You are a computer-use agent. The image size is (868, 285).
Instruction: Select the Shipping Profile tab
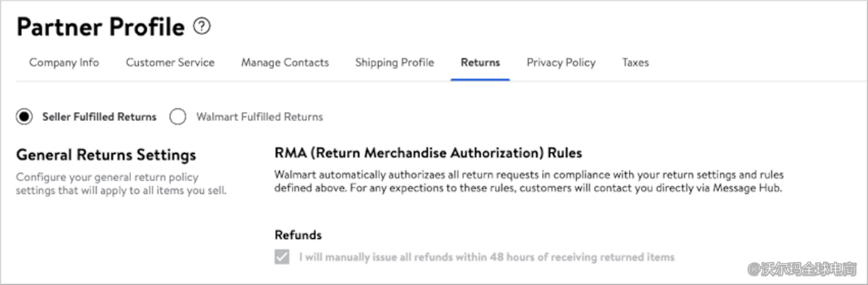[394, 63]
